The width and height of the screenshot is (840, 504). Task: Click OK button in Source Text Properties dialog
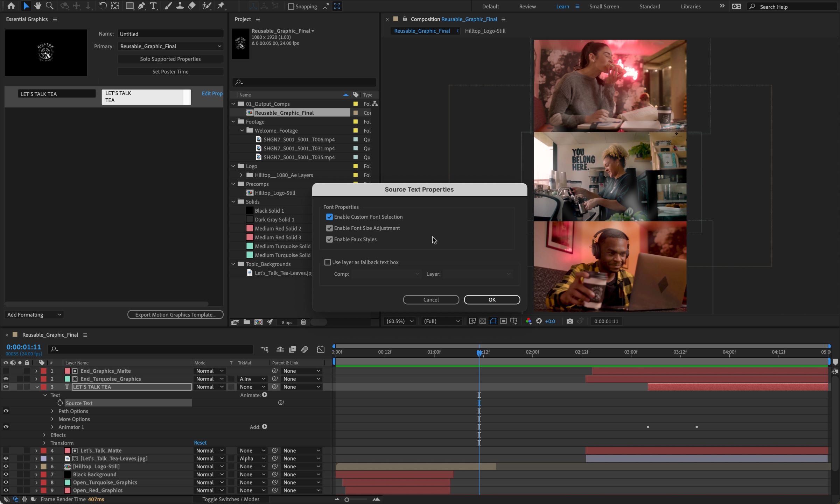(x=491, y=300)
